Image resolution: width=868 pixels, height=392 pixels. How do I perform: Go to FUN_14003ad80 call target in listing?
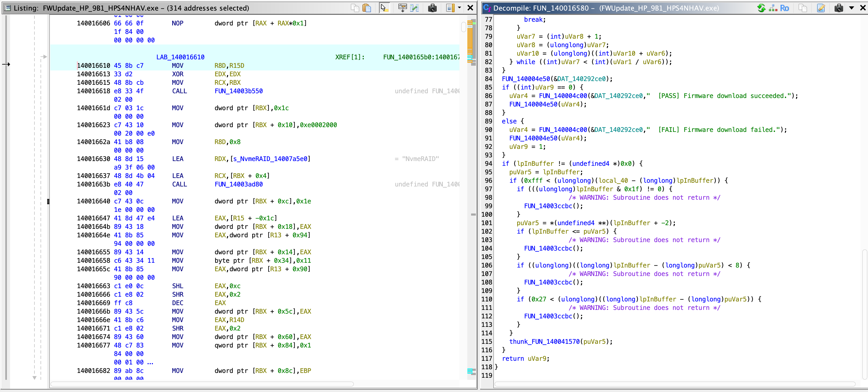click(x=238, y=184)
